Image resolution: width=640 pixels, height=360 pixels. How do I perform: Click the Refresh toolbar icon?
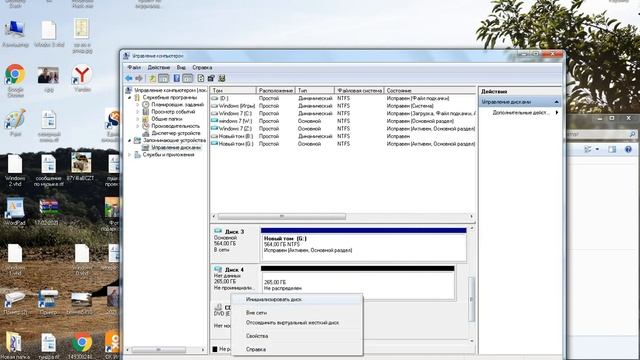click(200, 78)
